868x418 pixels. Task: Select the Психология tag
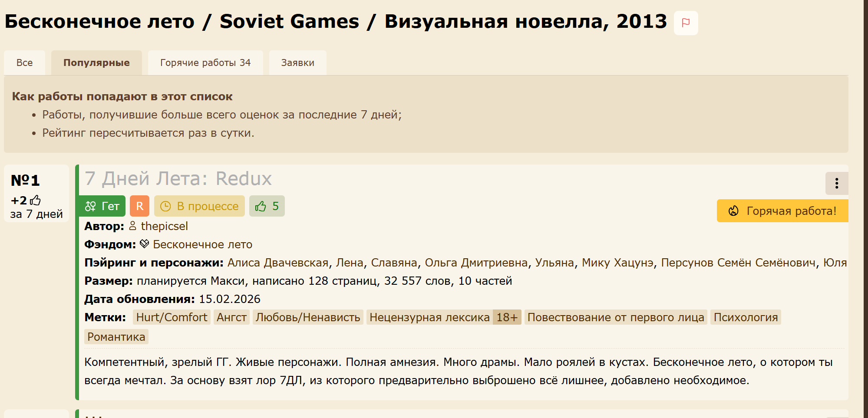pos(746,317)
